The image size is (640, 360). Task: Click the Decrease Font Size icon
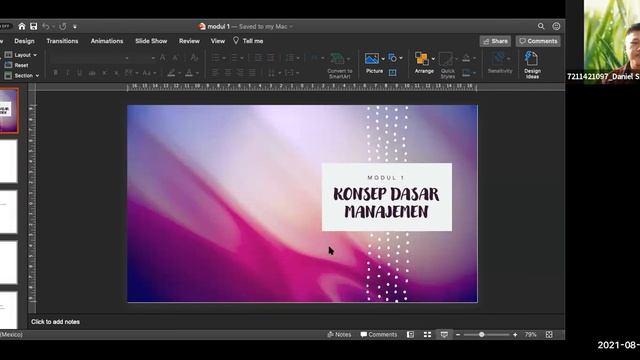176,58
